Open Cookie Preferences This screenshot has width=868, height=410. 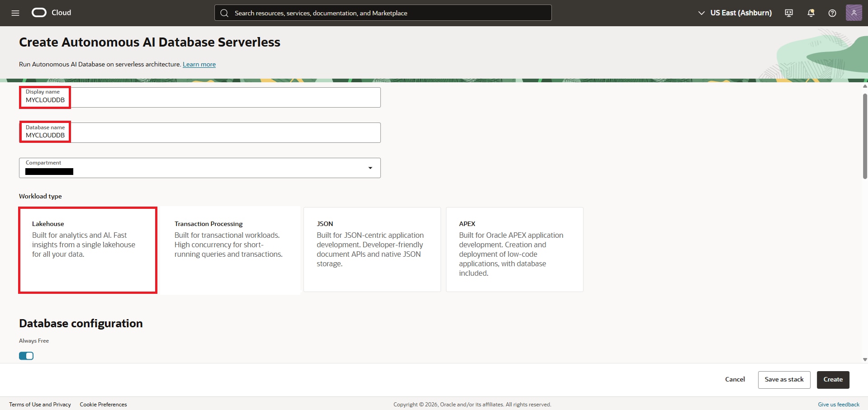[103, 405]
